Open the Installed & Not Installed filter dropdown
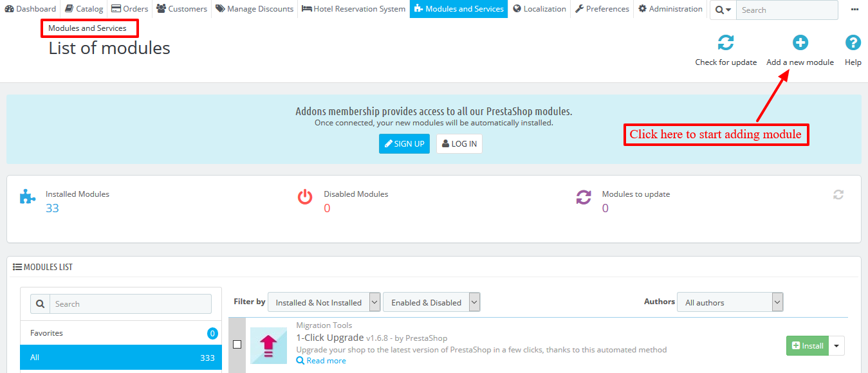This screenshot has width=868, height=373. (323, 302)
